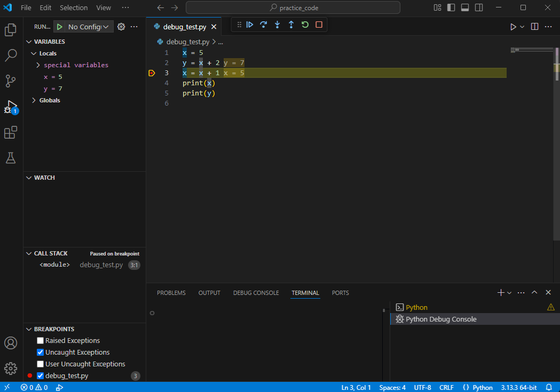
Task: Open launch.json with gear icon
Action: 121,27
